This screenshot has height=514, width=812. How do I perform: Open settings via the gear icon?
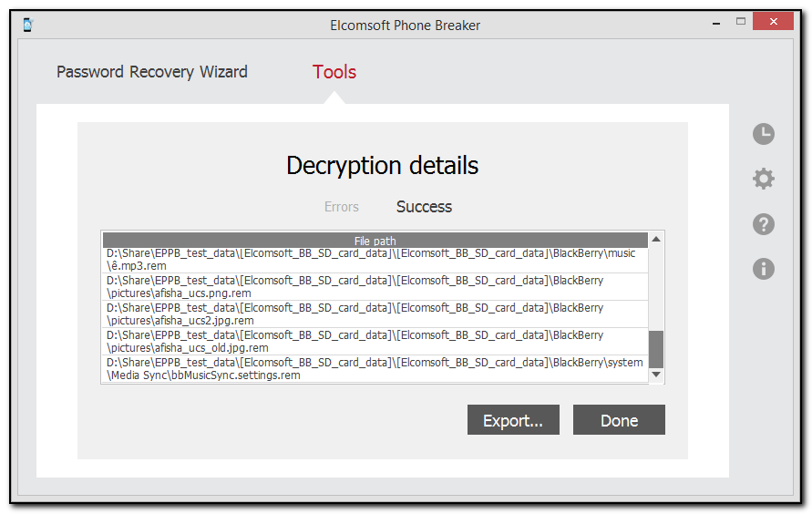pos(763,179)
